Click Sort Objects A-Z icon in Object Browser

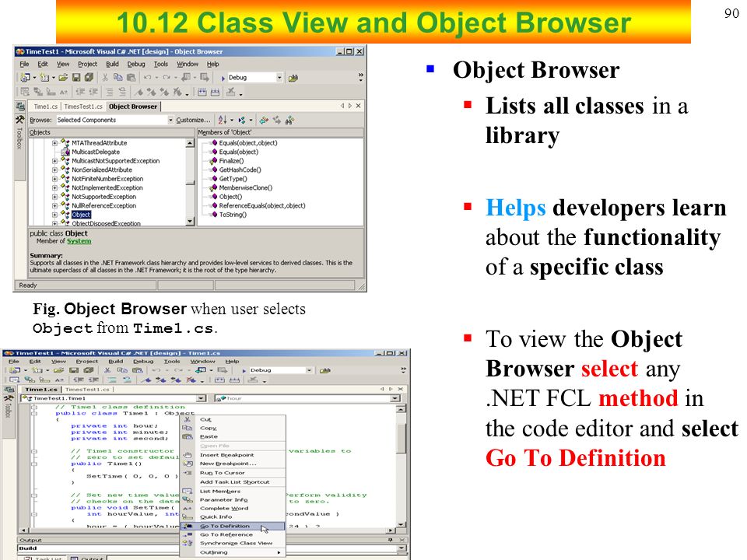click(223, 120)
